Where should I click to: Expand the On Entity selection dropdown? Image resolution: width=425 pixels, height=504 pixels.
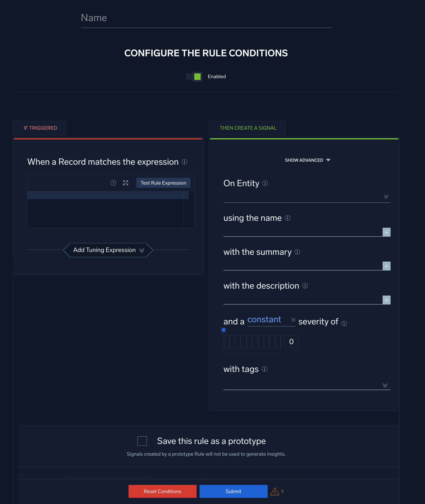(x=386, y=197)
